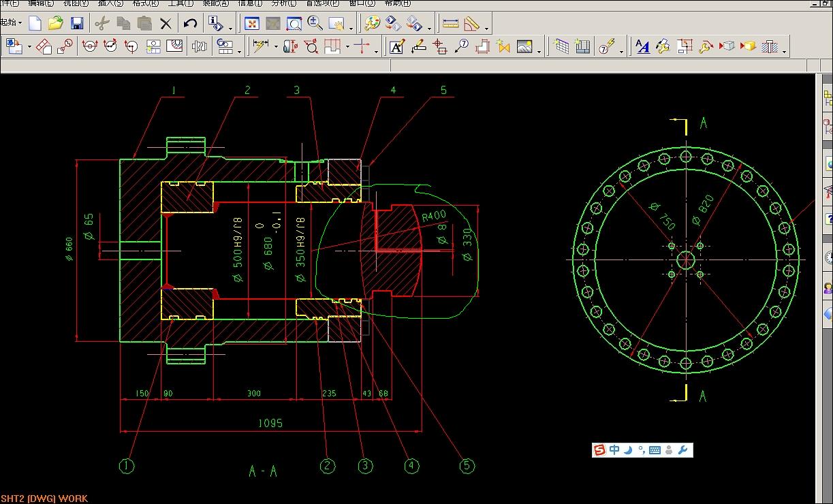Select the yellow solid cube icon
The image size is (833, 504).
pos(748,46)
